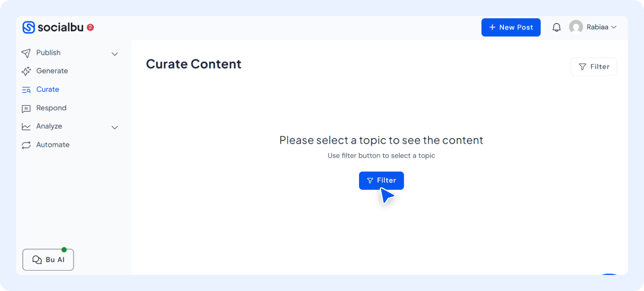Click the SocialBu logo icon

pyautogui.click(x=29, y=27)
